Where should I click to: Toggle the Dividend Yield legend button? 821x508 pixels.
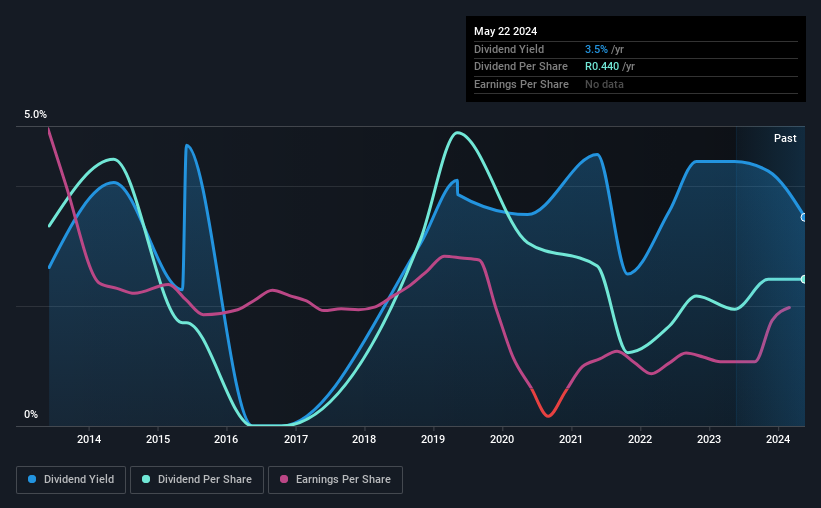coord(71,480)
